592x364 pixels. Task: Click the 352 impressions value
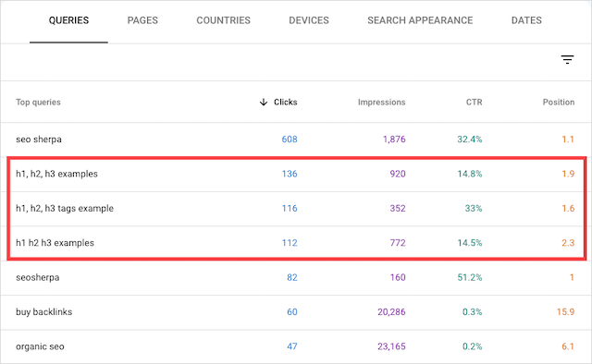398,208
